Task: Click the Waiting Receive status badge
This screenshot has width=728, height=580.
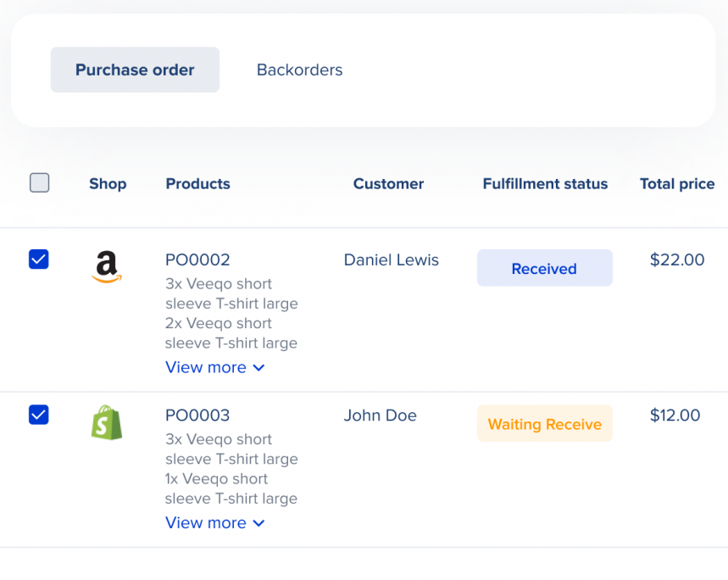Action: pyautogui.click(x=544, y=423)
